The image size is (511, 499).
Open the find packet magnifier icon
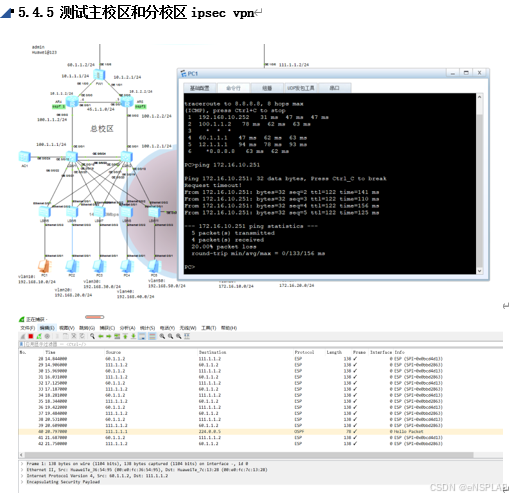92,336
